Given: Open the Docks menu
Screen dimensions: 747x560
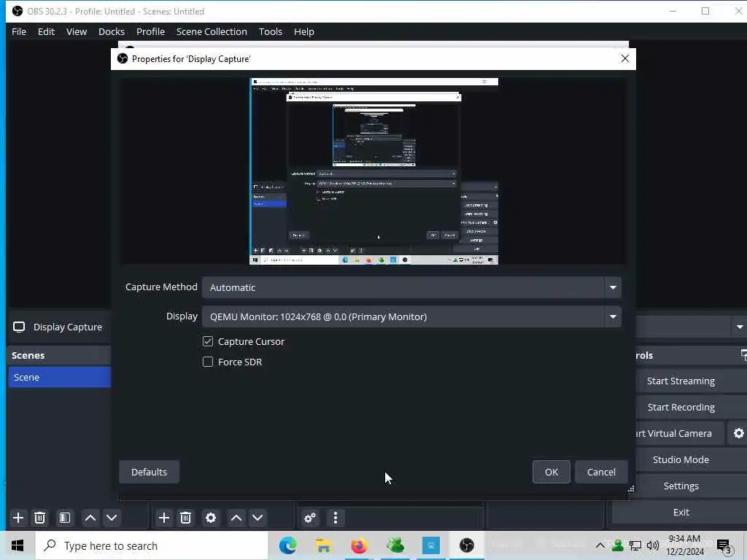Looking at the screenshot, I should pyautogui.click(x=112, y=31).
